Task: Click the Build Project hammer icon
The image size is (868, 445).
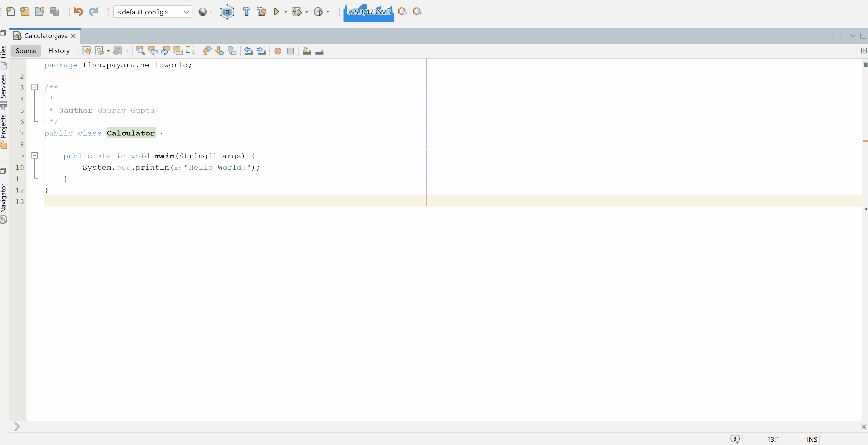Action: coord(246,12)
